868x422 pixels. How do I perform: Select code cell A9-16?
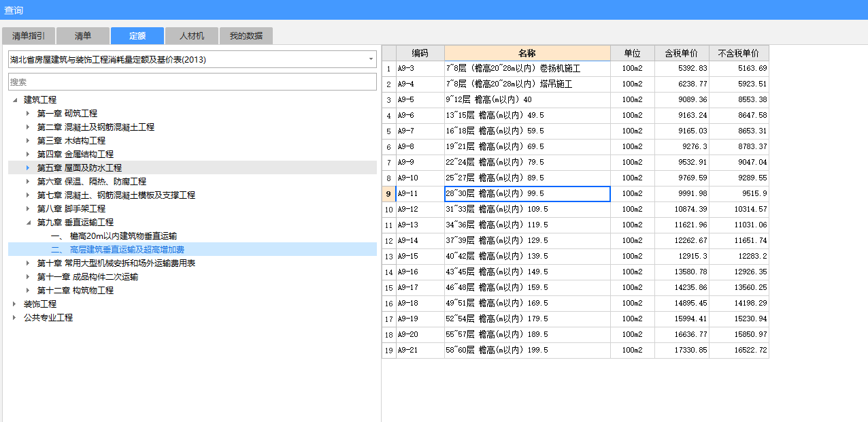420,272
